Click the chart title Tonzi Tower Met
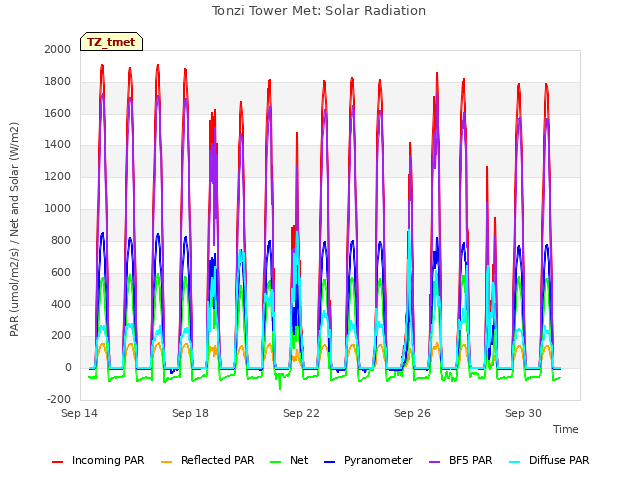Image resolution: width=640 pixels, height=480 pixels. pyautogui.click(x=319, y=11)
